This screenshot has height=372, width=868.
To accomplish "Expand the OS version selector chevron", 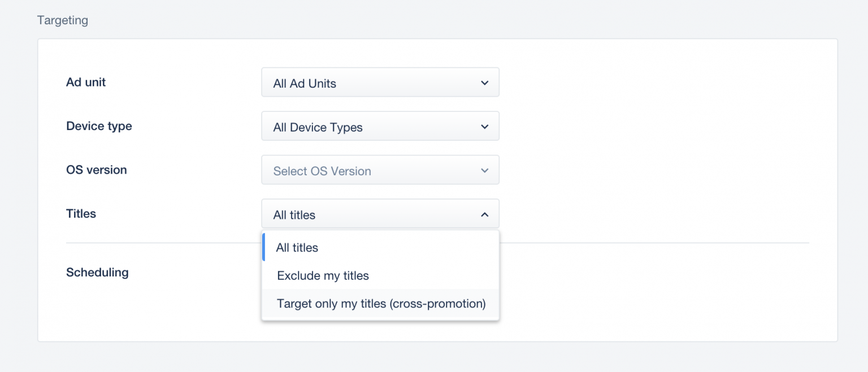I will coord(484,170).
